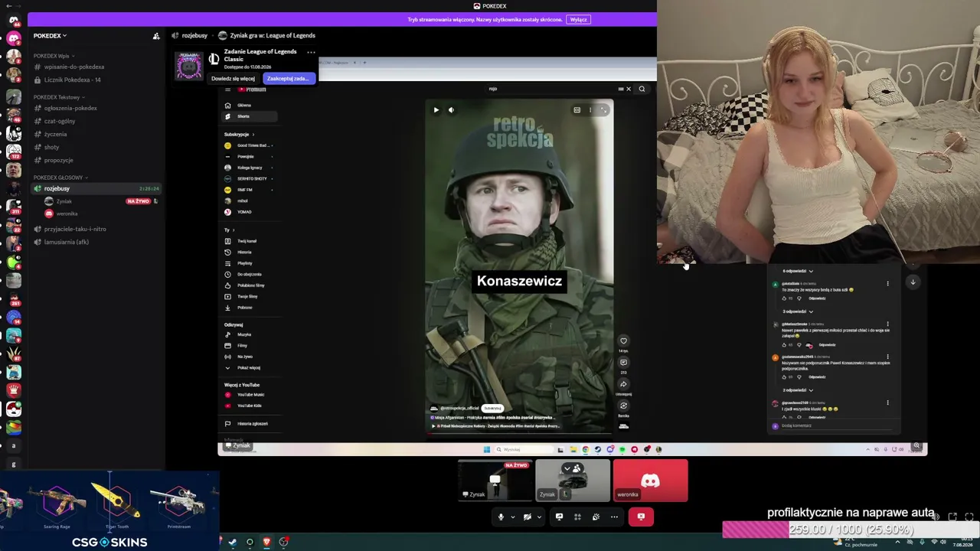Expand the Ty section in YouTube sidebar

(x=228, y=230)
